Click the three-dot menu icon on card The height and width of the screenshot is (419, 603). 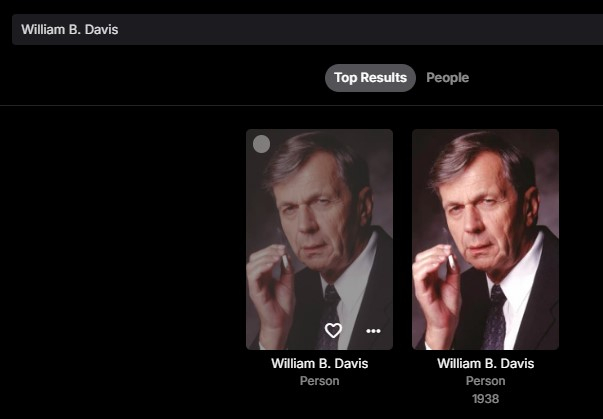pyautogui.click(x=373, y=331)
